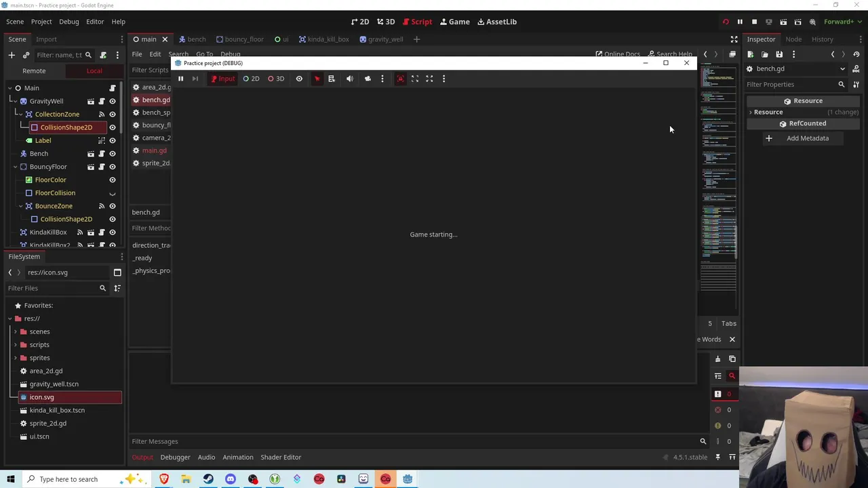Toggle the red embedded game icon

click(400, 79)
